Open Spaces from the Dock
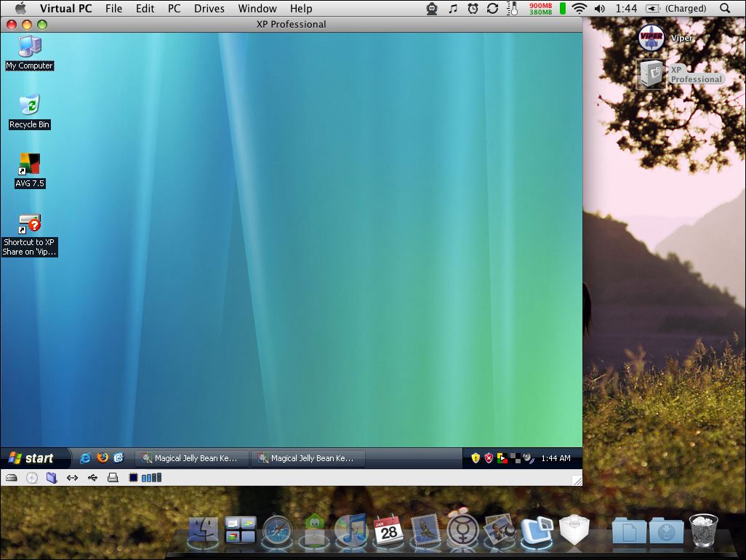This screenshot has width=746, height=560. click(240, 530)
